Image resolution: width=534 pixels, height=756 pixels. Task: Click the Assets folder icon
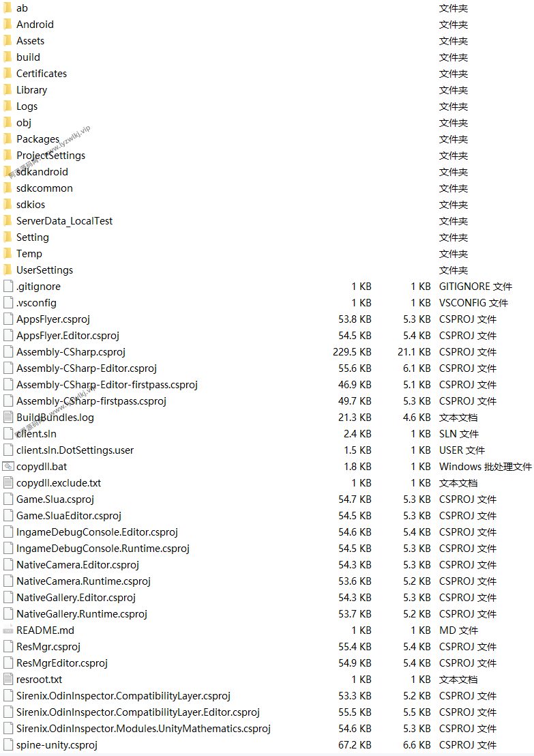tap(8, 41)
